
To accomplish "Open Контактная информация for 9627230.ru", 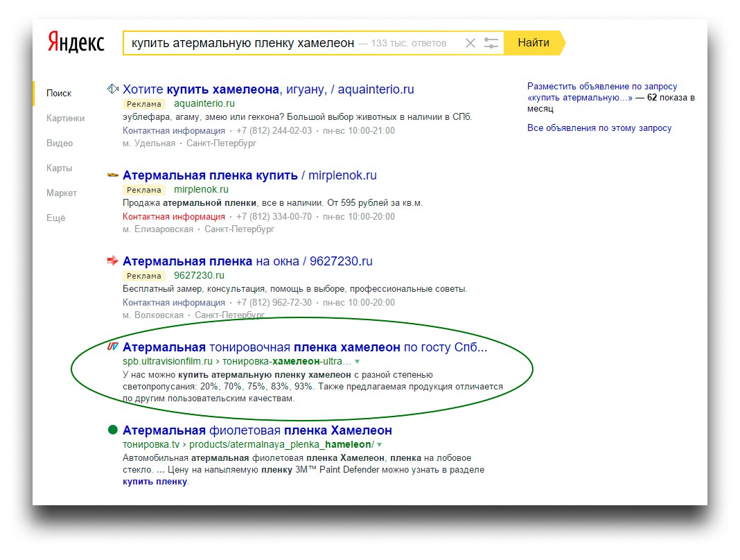I will (x=174, y=302).
